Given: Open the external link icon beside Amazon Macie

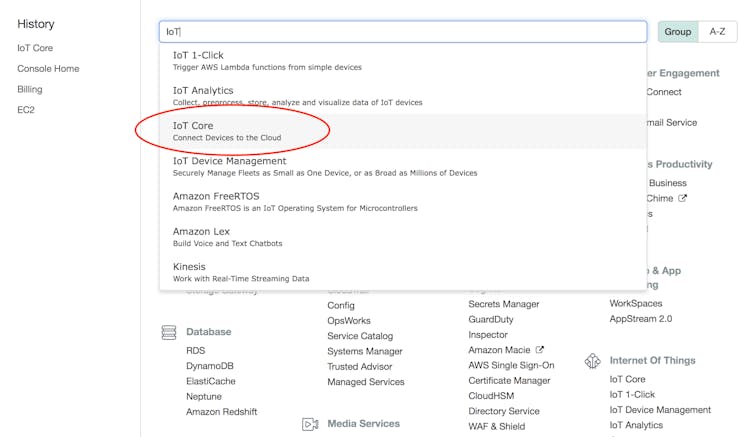Looking at the screenshot, I should pos(539,350).
